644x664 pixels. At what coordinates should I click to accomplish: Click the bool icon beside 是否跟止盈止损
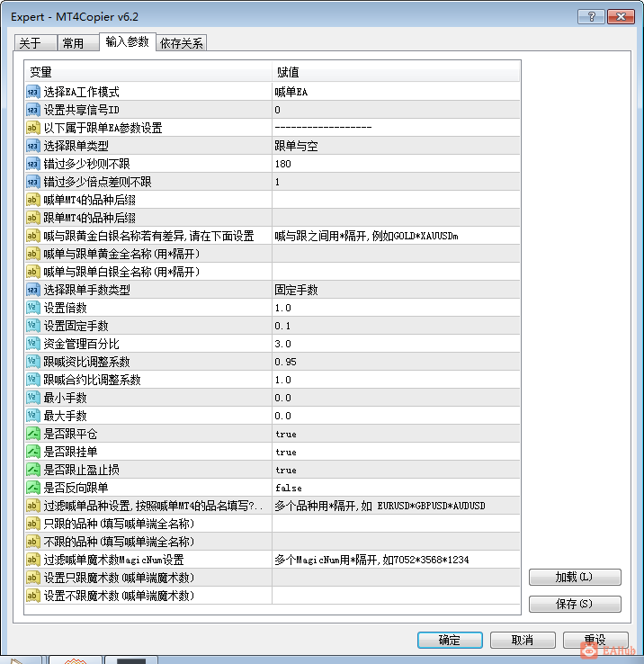(33, 470)
